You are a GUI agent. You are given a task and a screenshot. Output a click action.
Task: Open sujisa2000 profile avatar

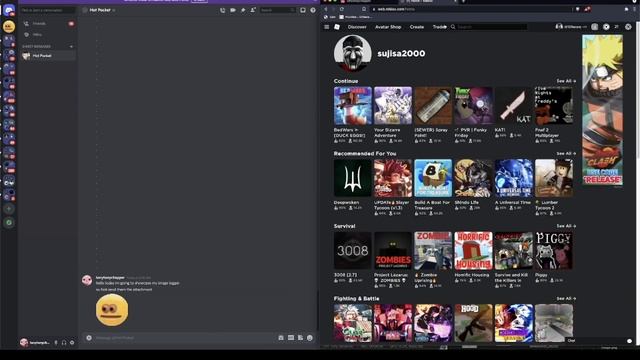pos(353,53)
